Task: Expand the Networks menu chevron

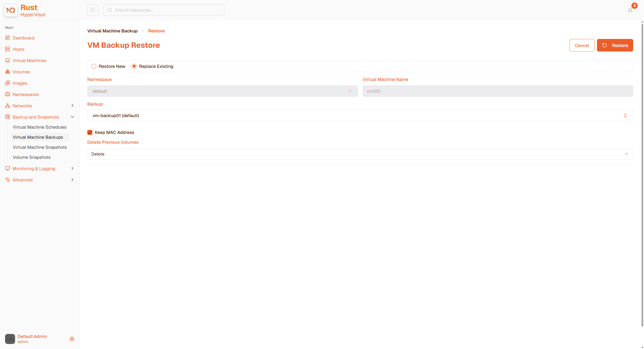Action: [x=72, y=106]
